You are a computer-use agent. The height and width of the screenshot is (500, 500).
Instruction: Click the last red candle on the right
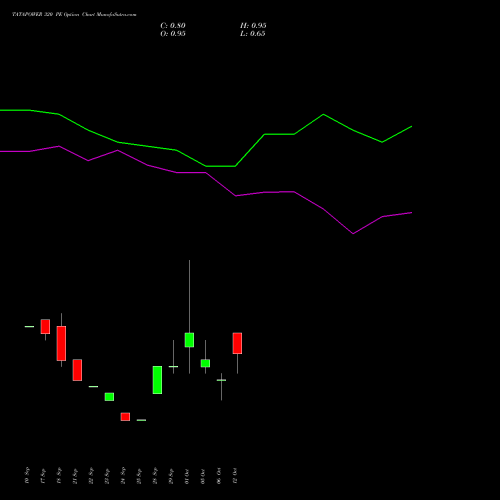(x=237, y=343)
